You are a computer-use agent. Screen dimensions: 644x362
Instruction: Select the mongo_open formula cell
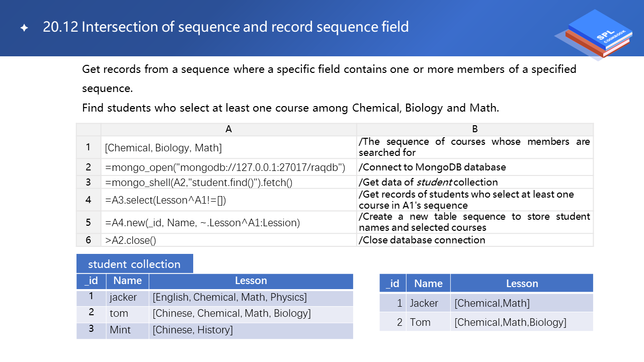click(228, 167)
